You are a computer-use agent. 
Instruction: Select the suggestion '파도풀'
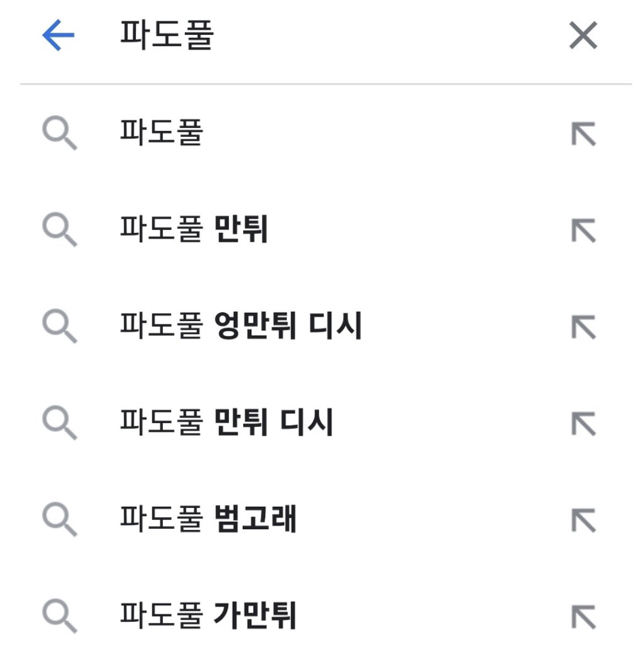click(162, 133)
